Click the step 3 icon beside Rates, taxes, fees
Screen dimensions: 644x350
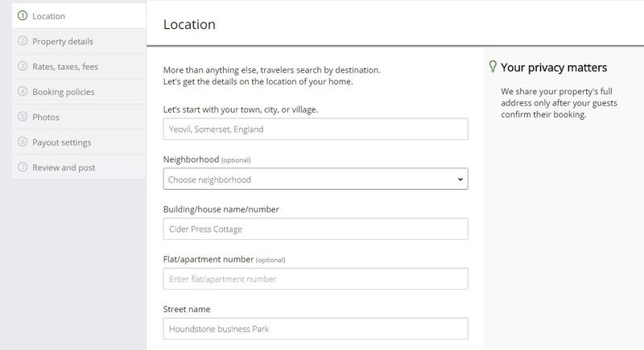click(23, 66)
